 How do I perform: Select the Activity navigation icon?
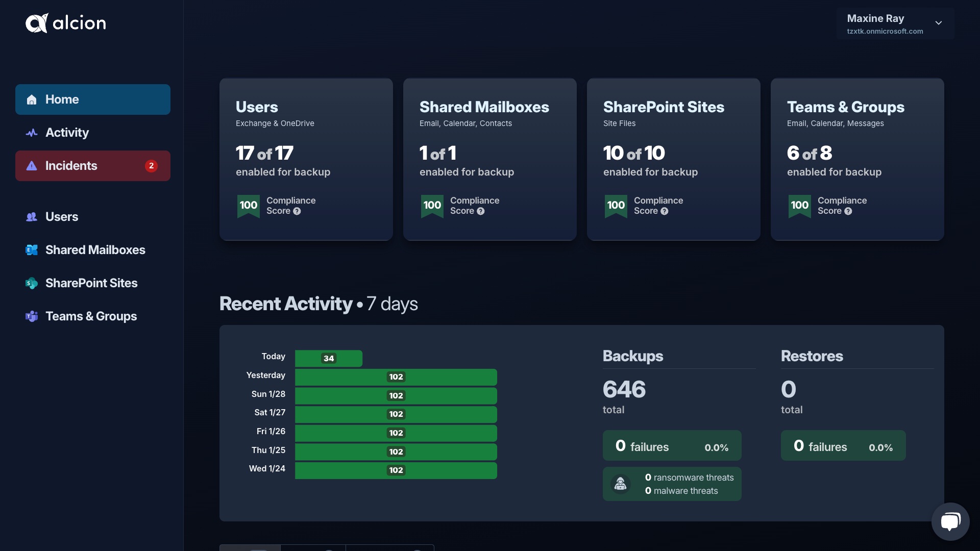32,133
